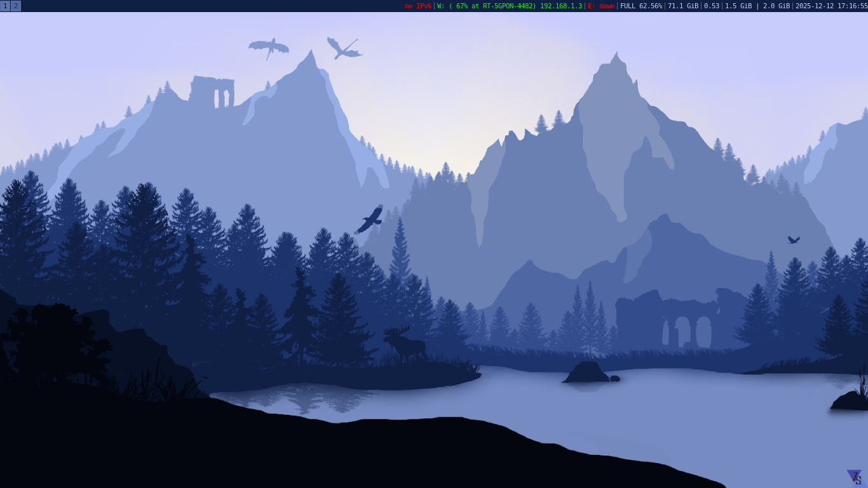
Task: Click the 2.0 GiB memory value
Action: point(776,6)
